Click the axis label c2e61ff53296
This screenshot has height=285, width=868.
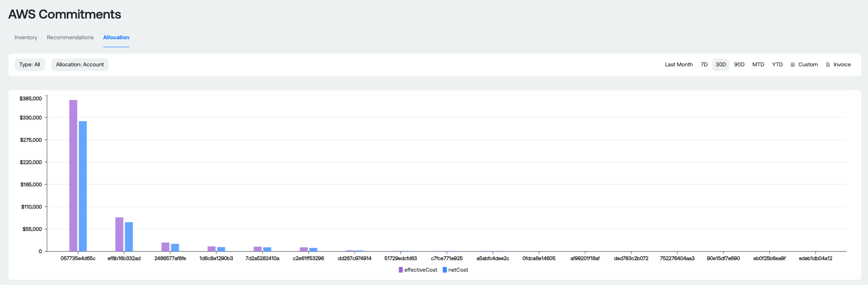tap(308, 258)
